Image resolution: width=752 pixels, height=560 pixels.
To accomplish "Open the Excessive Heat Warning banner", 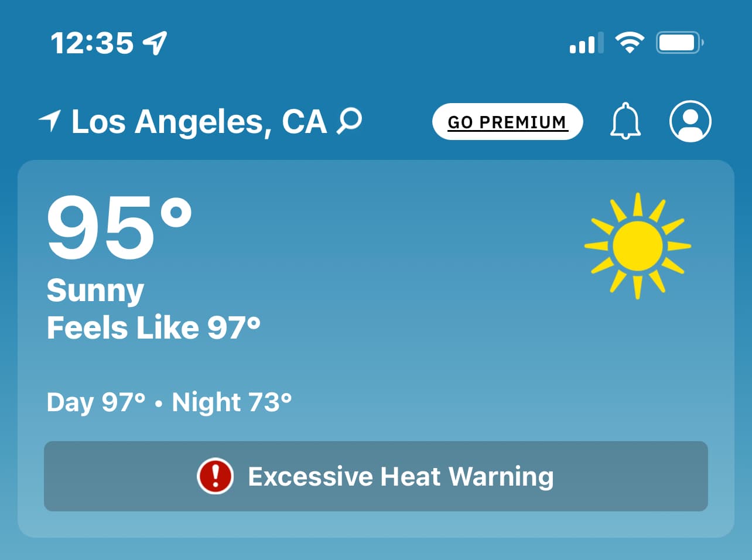I will click(x=376, y=476).
